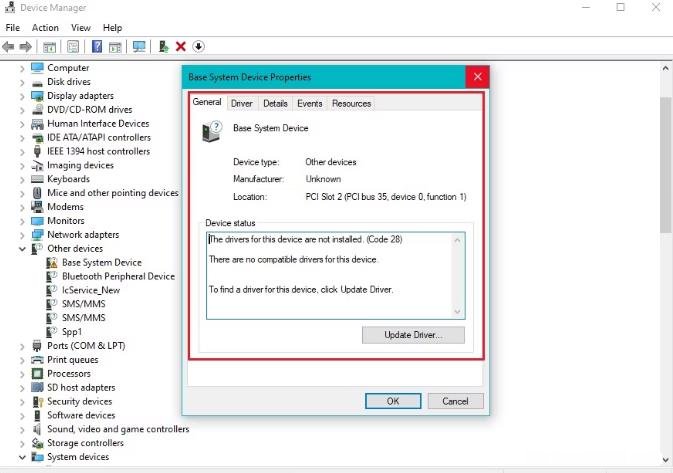The width and height of the screenshot is (673, 473).
Task: Click the down-arrow Disable device toolbar icon
Action: [198, 46]
